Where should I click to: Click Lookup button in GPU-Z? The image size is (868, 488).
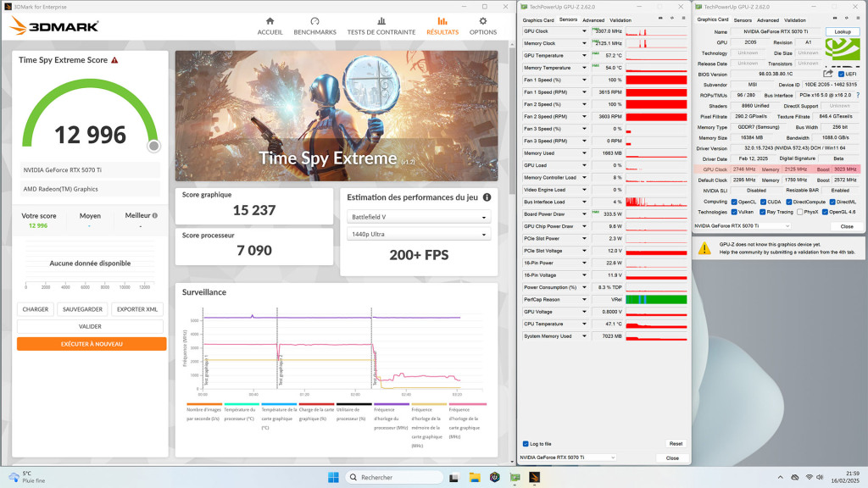843,31
